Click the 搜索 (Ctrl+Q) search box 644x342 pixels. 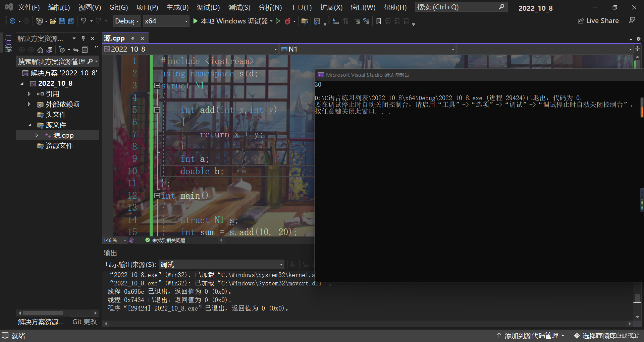coord(461,7)
